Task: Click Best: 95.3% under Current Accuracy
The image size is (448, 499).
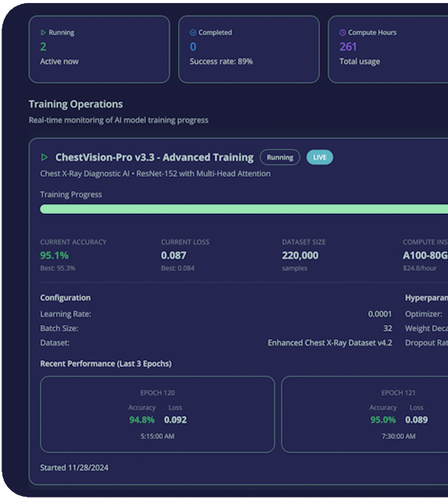Action: (x=57, y=268)
